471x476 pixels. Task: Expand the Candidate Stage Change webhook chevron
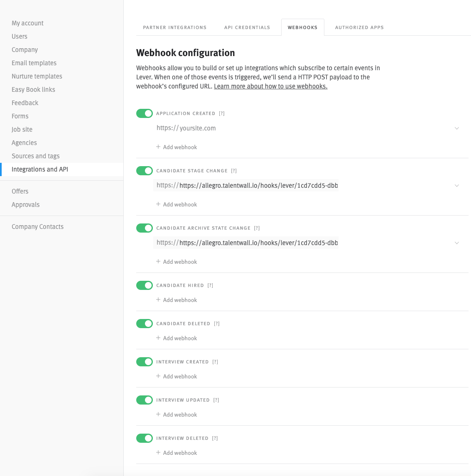(x=456, y=186)
